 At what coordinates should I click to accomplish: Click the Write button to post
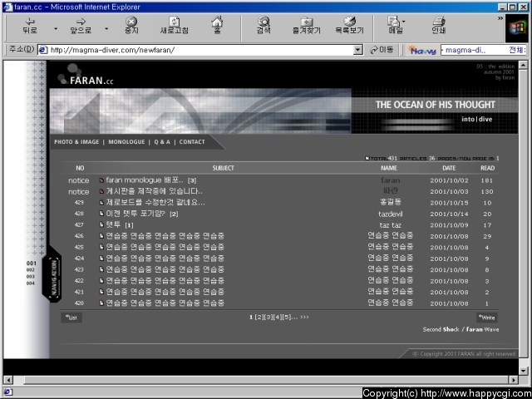[487, 318]
